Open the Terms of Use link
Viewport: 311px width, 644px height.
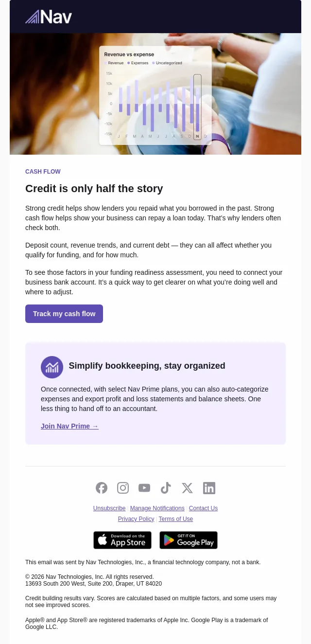coord(176,519)
